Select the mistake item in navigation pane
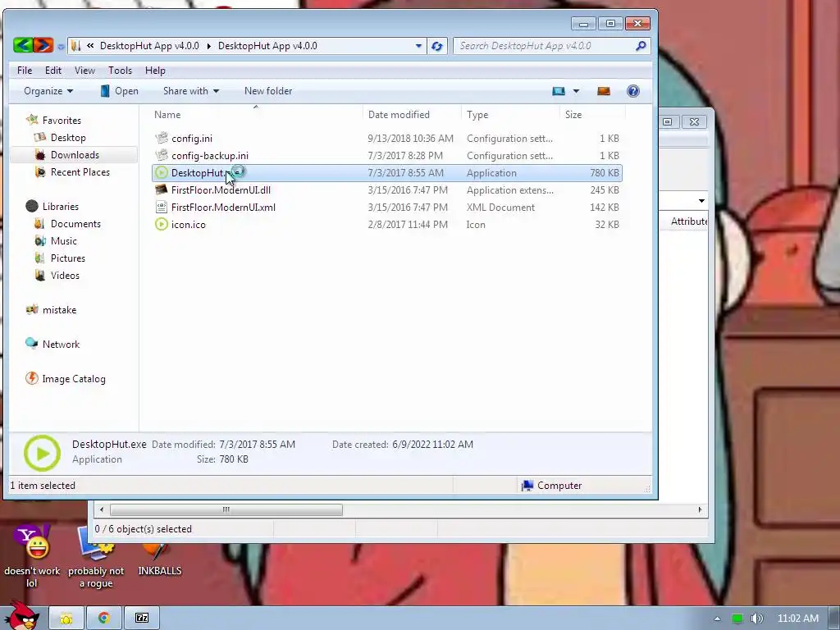840x630 pixels. click(59, 309)
